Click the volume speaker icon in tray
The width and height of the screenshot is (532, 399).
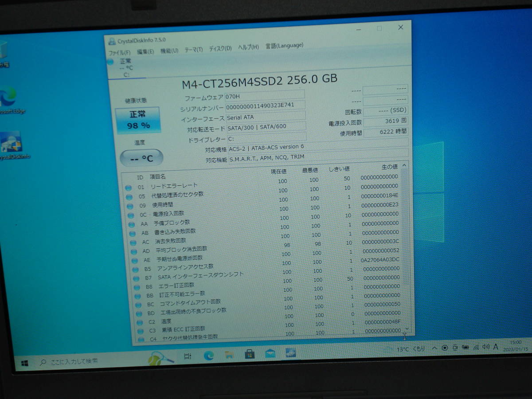click(486, 347)
